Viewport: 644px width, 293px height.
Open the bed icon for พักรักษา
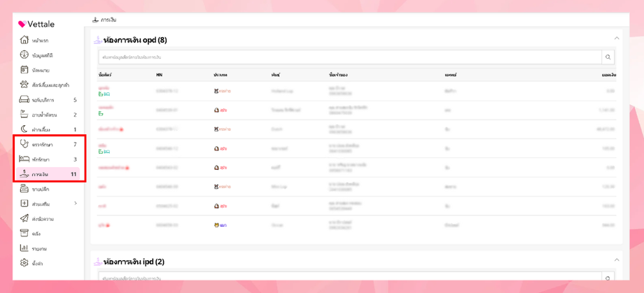click(x=24, y=159)
